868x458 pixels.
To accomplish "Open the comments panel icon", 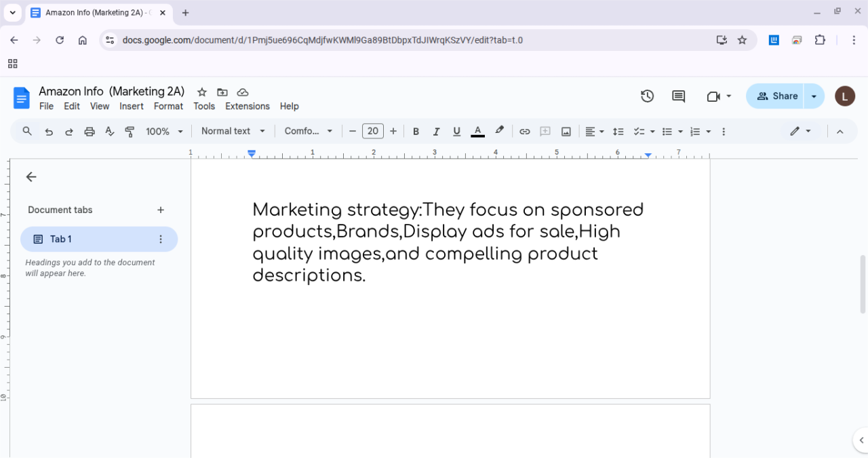I will (678, 96).
